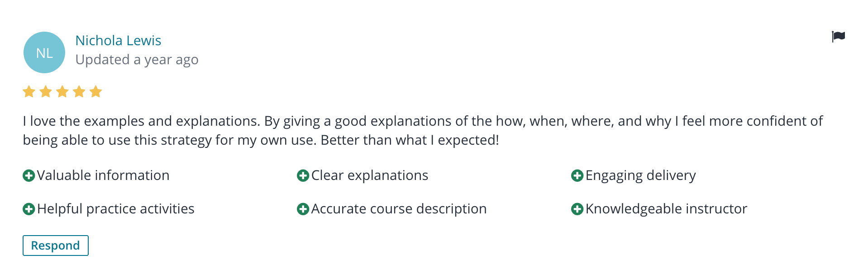Click plus icon beside Helpful practice activities
Viewport: 868px width, 274px height.
pos(29,209)
